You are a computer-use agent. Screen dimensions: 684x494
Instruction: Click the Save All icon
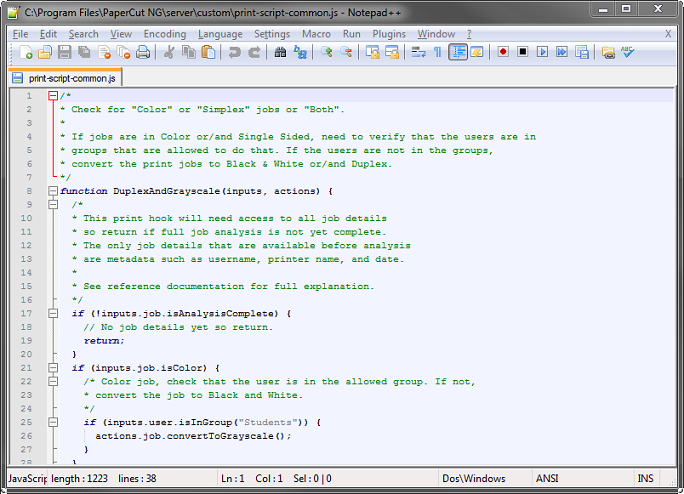pos(84,52)
